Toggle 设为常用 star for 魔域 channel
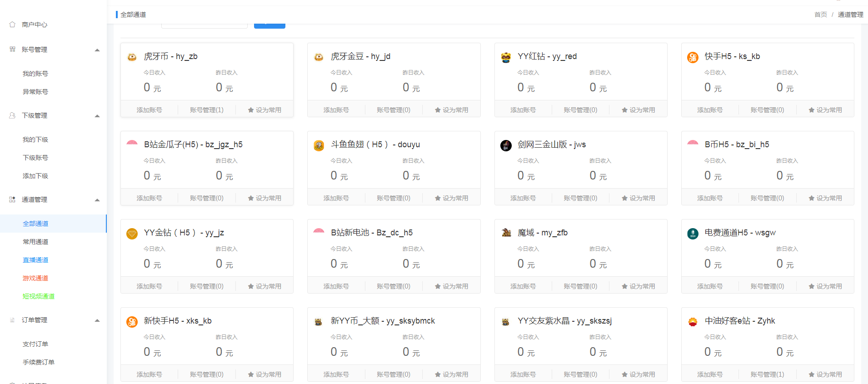The width and height of the screenshot is (868, 384). [638, 286]
